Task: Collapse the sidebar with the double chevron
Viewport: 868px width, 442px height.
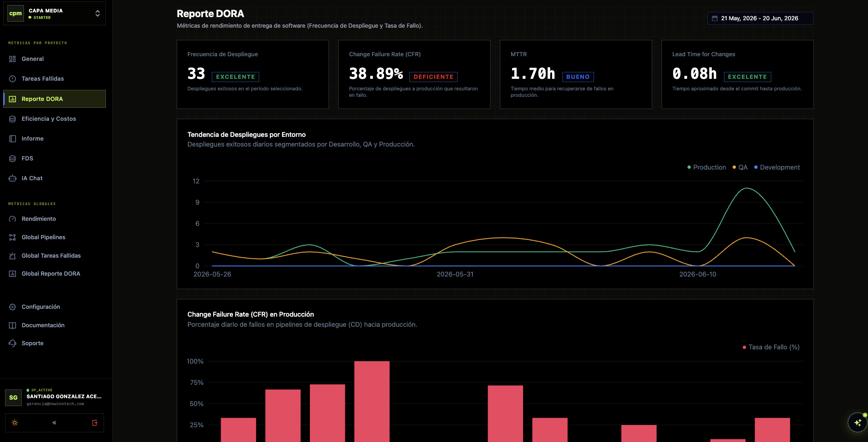Action: (54, 423)
